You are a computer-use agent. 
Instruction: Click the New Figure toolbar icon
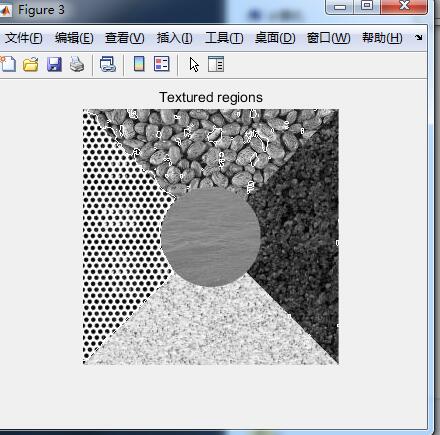tap(7, 64)
